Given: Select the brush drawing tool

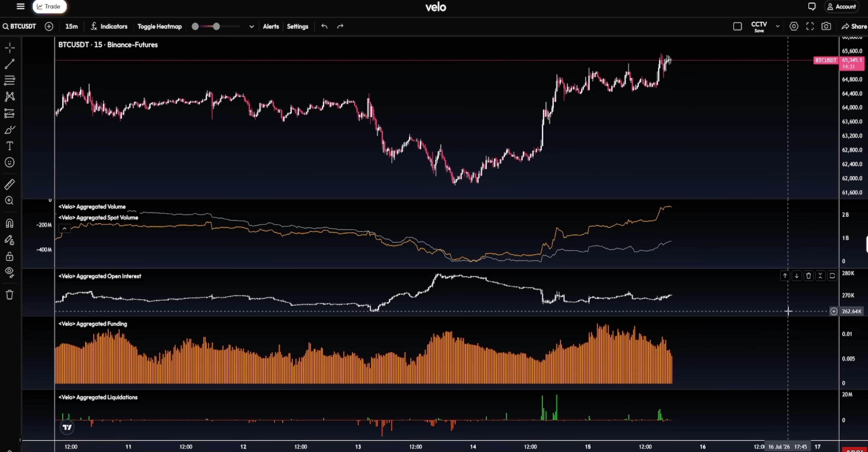Looking at the screenshot, I should click(x=9, y=130).
